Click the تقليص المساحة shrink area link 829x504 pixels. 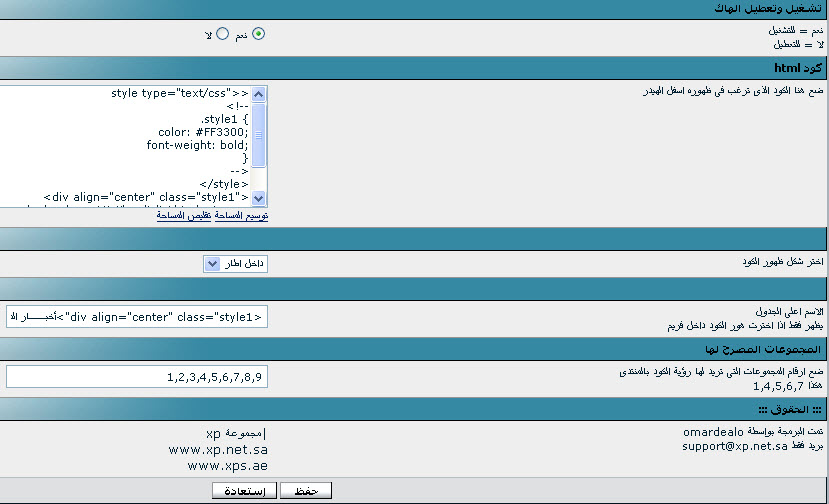point(184,215)
